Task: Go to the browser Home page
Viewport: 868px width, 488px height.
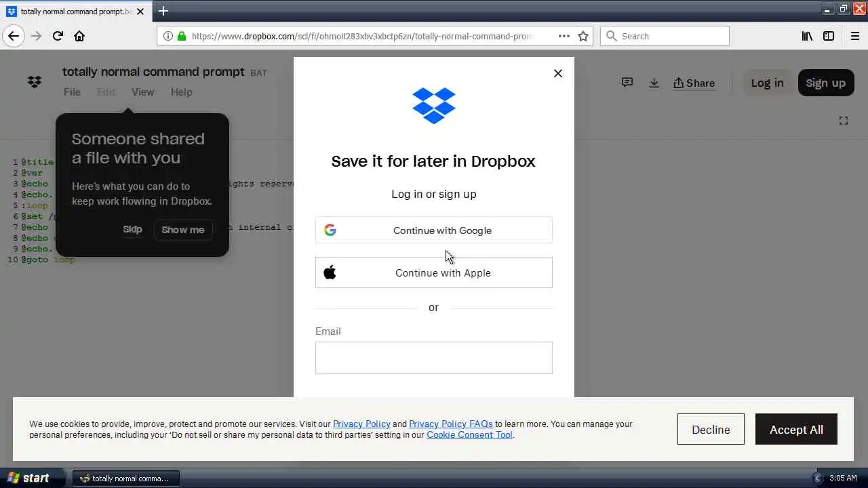Action: 79,36
